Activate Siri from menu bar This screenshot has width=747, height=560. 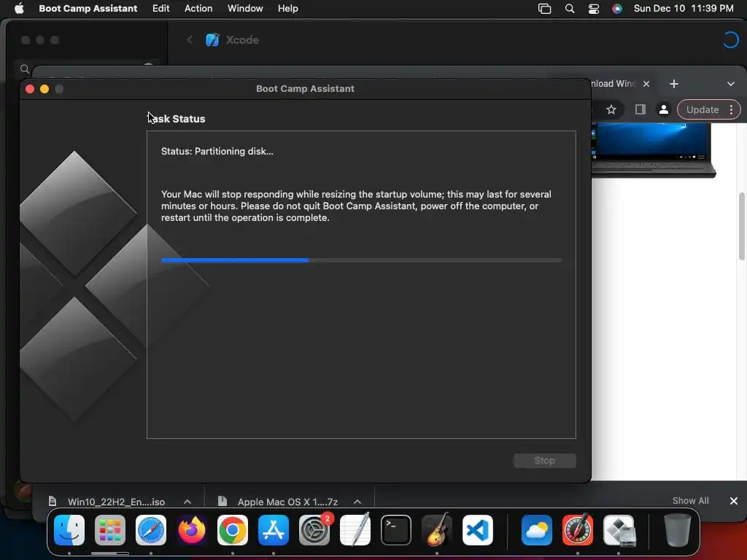[x=617, y=9]
